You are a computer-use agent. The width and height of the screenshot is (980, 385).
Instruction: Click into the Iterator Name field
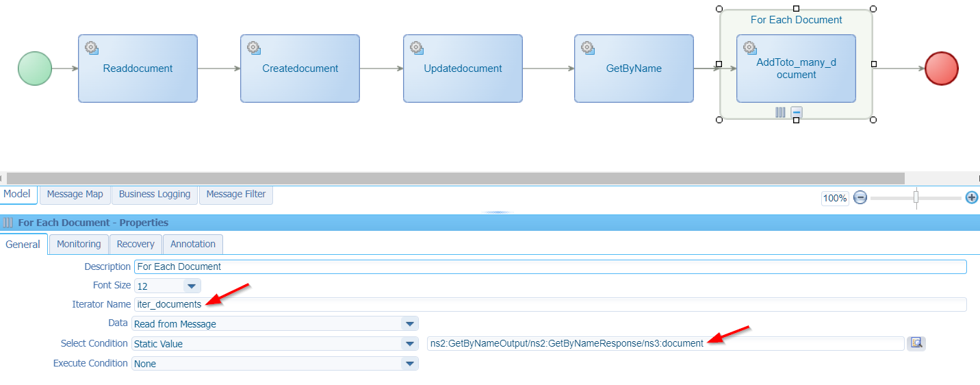pos(547,304)
